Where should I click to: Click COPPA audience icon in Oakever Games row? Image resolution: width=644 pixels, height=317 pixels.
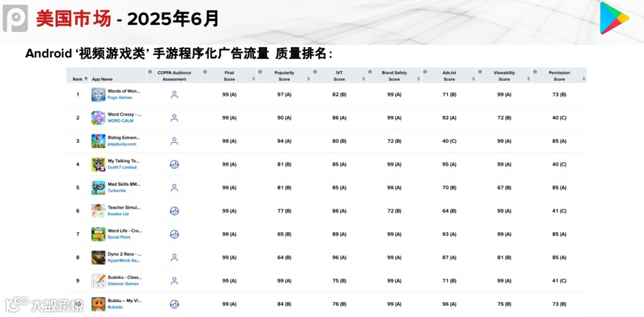coord(175,281)
